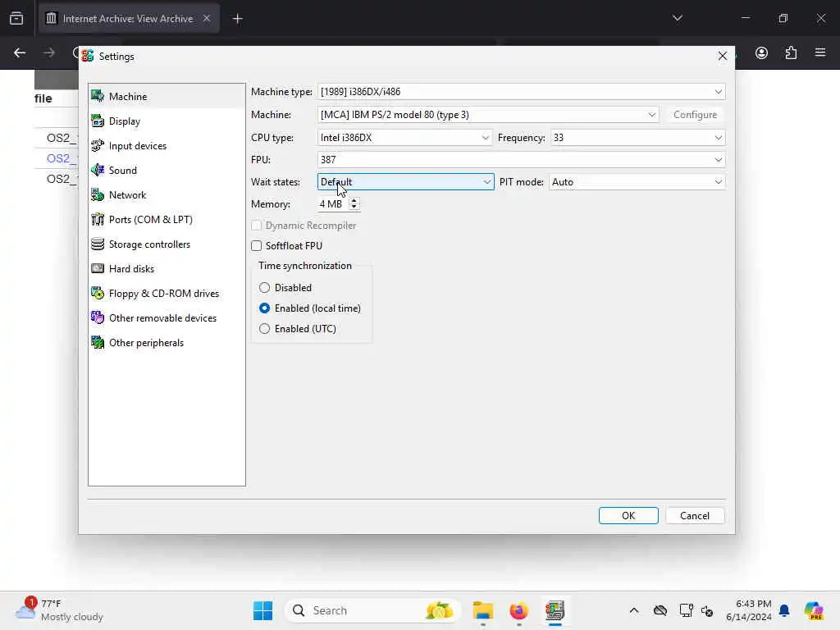840x630 pixels.
Task: Open the Wait states dropdown
Action: tap(405, 181)
